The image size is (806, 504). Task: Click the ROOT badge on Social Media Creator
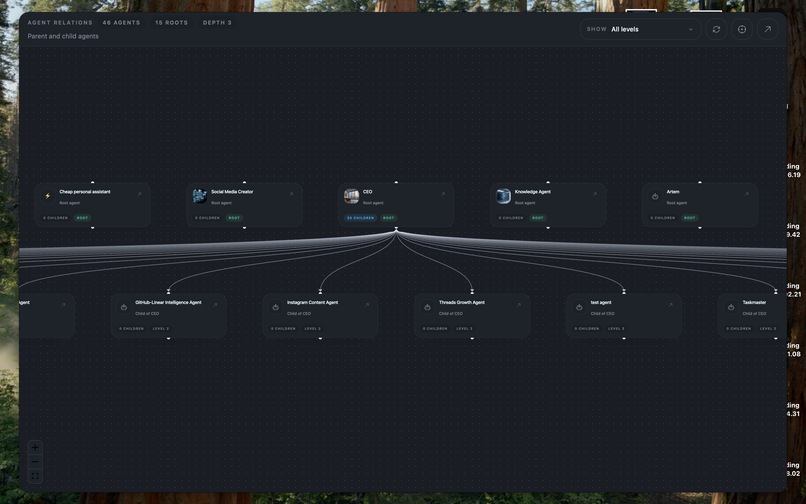point(234,218)
